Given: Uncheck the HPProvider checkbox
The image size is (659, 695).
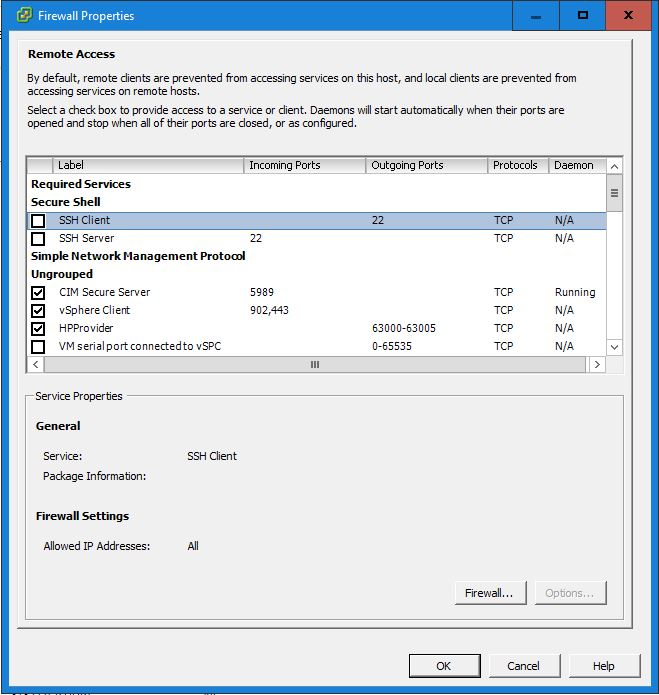Looking at the screenshot, I should click(x=38, y=329).
